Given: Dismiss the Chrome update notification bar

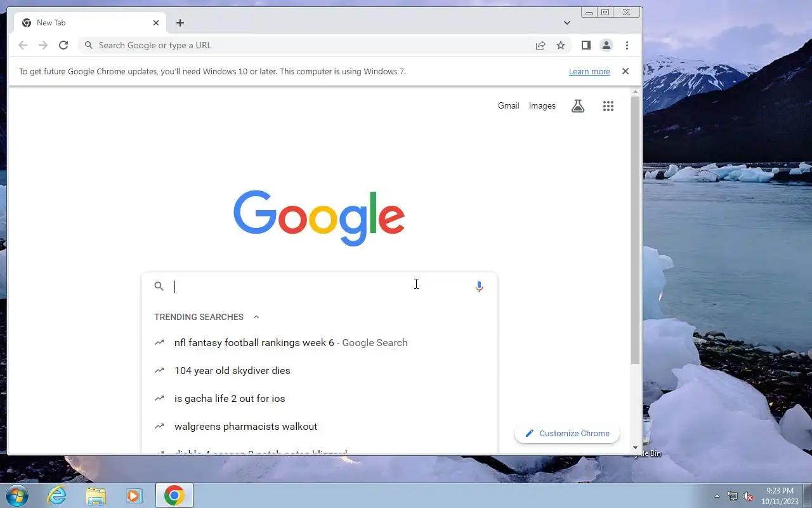Looking at the screenshot, I should (625, 71).
